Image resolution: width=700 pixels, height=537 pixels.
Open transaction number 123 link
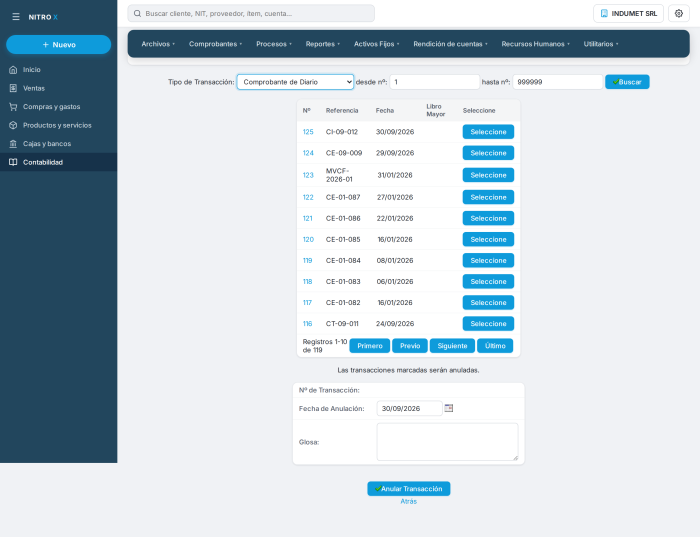click(308, 175)
